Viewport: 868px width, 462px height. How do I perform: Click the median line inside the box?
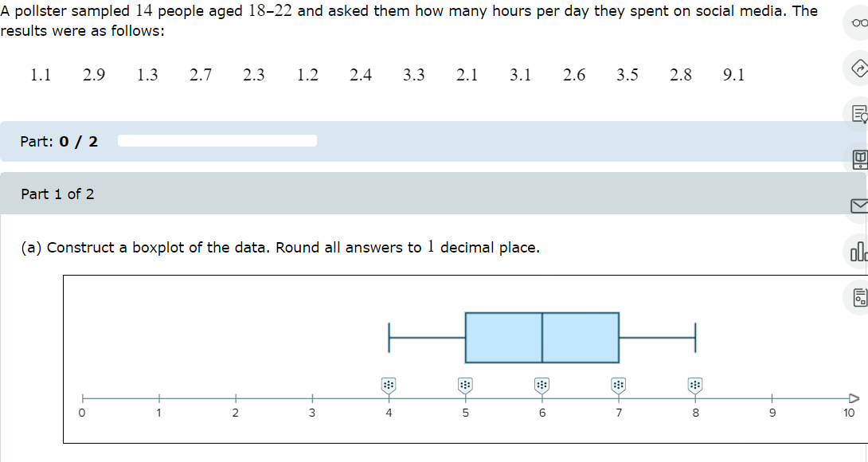(542, 338)
